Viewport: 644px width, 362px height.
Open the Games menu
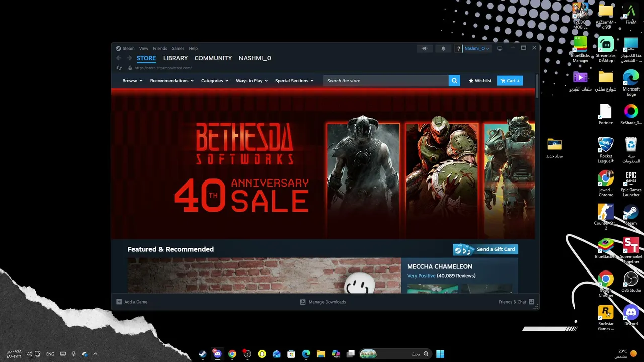[x=178, y=49]
